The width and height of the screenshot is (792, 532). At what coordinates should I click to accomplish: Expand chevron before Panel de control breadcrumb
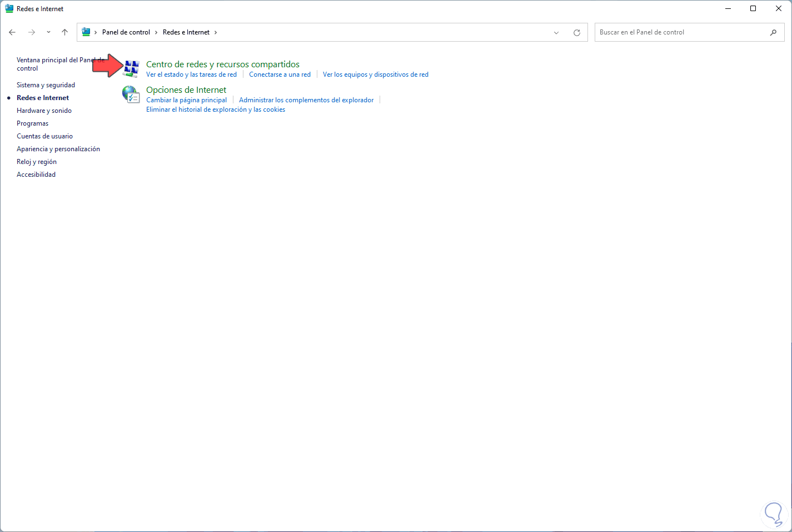(x=96, y=32)
